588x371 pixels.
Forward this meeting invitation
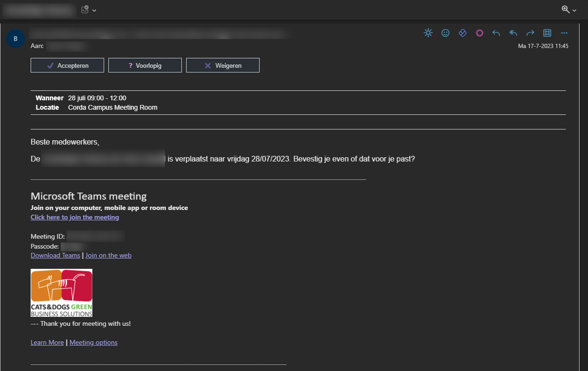[530, 33]
